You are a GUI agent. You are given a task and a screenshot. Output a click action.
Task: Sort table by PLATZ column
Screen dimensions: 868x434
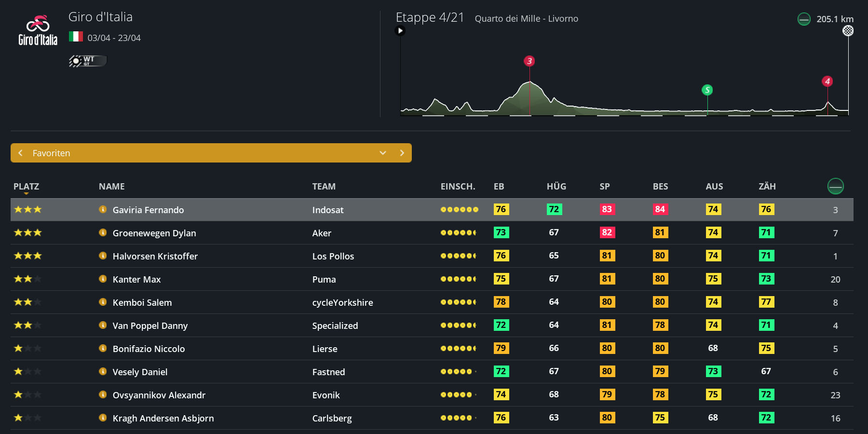coord(26,187)
